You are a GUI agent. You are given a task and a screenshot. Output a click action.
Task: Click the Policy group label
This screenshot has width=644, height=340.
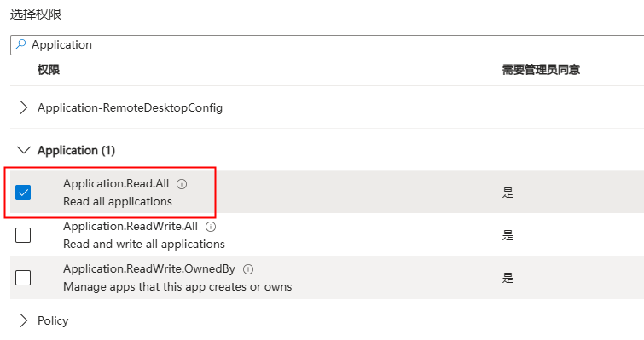click(53, 320)
